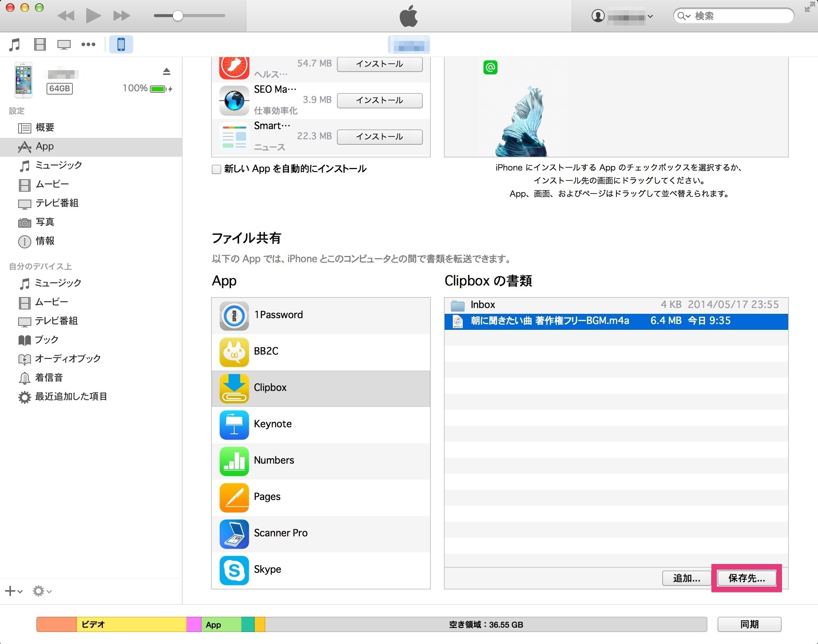
Task: Eject the connected iPhone
Action: pyautogui.click(x=166, y=71)
